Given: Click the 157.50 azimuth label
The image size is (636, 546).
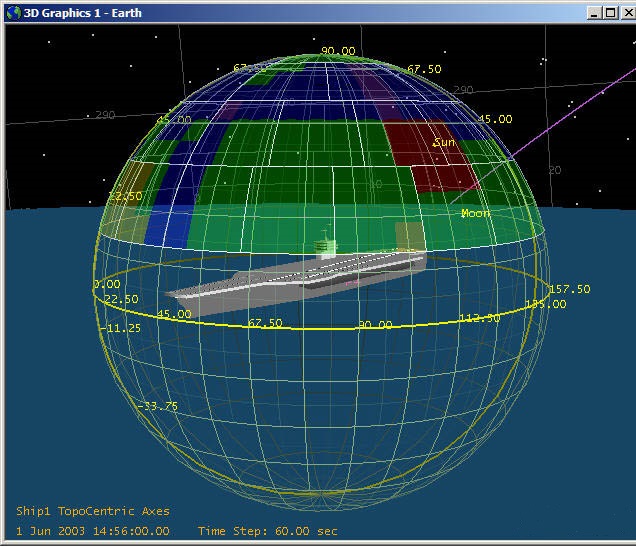Looking at the screenshot, I should [x=569, y=289].
